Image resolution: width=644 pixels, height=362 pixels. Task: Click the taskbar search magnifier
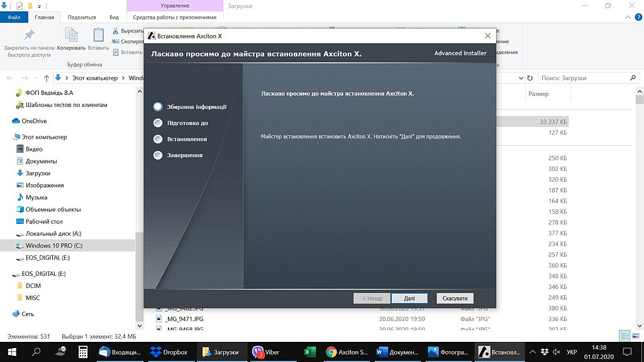tap(36, 352)
